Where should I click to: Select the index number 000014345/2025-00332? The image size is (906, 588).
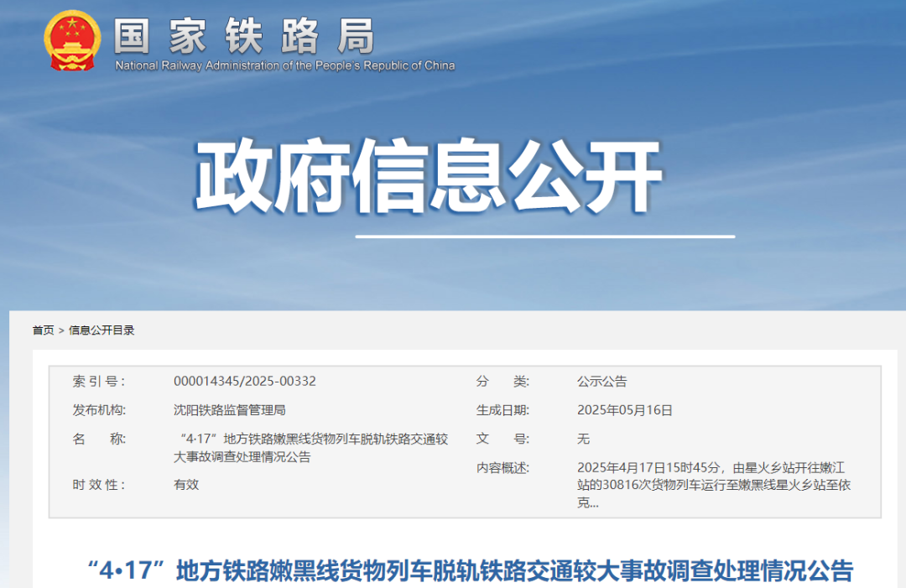point(245,381)
